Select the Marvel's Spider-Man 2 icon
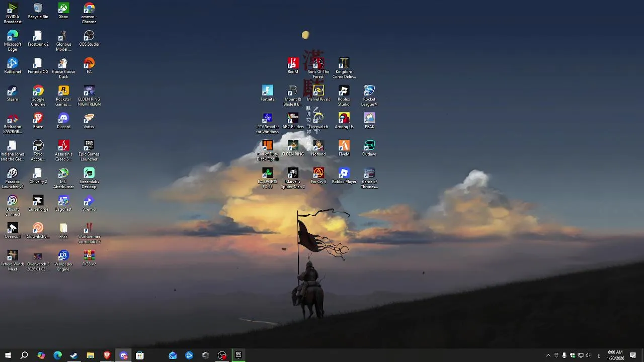Viewport: 644px width, 362px height. click(293, 179)
